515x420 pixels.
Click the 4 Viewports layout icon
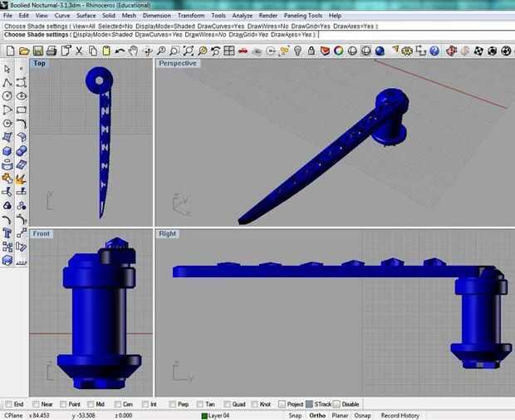(229, 51)
